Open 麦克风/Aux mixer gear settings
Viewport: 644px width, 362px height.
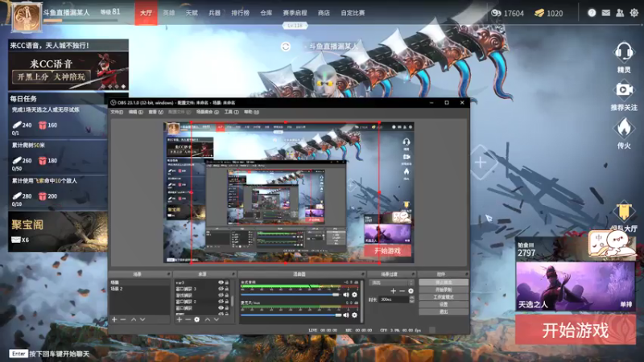click(x=354, y=315)
